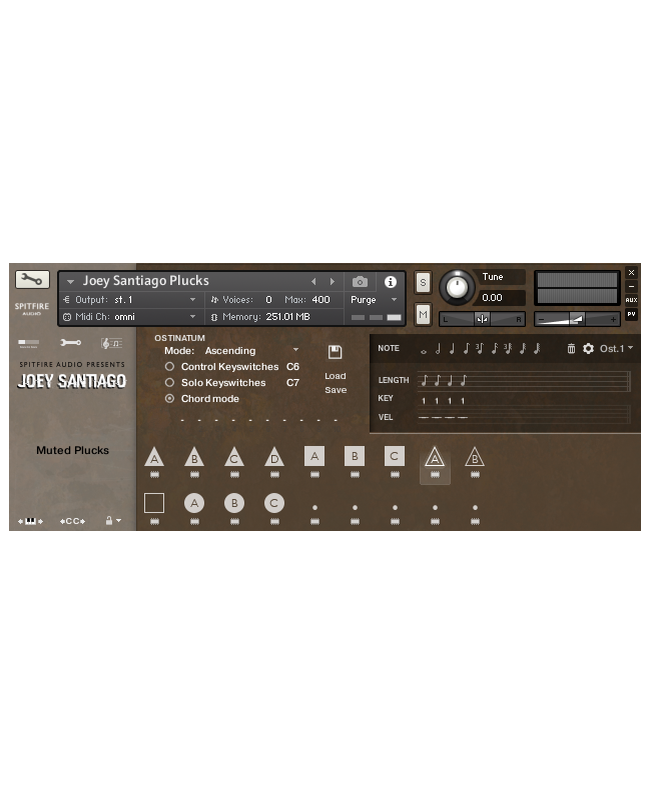650x794 pixels.
Task: Toggle the AUX sends button
Action: 631,300
